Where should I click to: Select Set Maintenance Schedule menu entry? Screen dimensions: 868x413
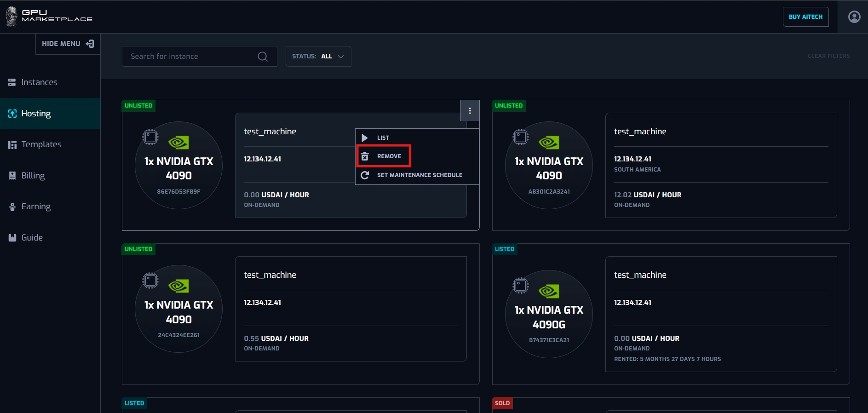pyautogui.click(x=419, y=175)
